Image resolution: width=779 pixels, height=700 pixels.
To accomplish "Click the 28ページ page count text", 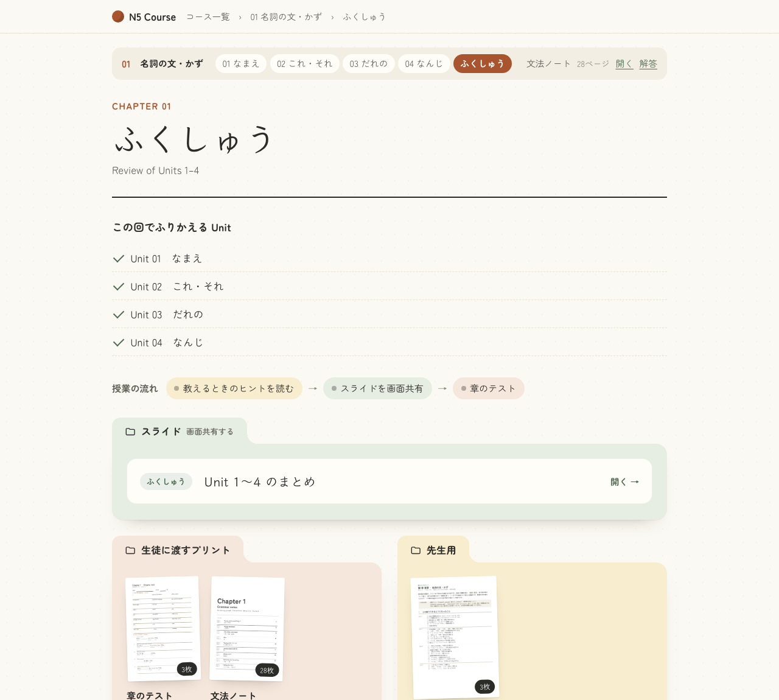I will [x=593, y=64].
